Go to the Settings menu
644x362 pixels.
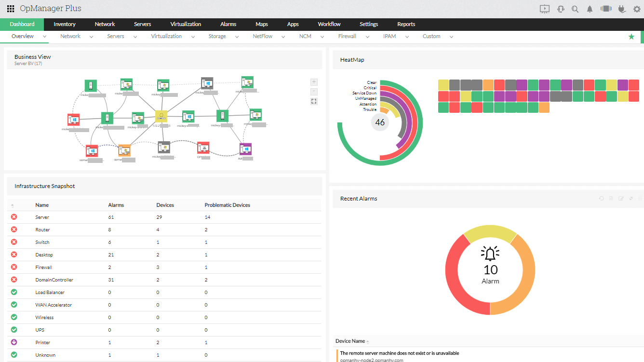(369, 24)
